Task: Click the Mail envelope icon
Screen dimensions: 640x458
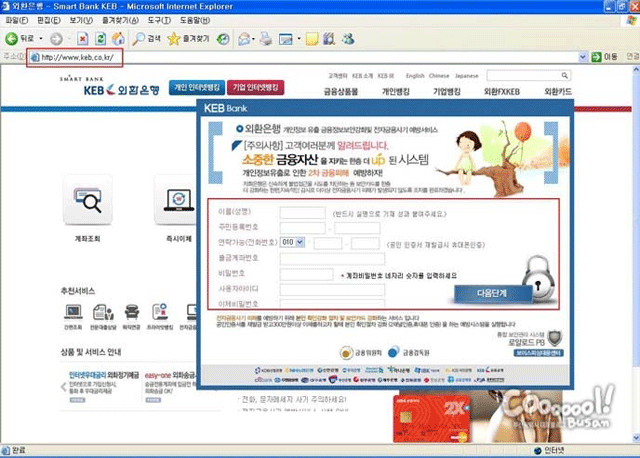Action: (244, 39)
